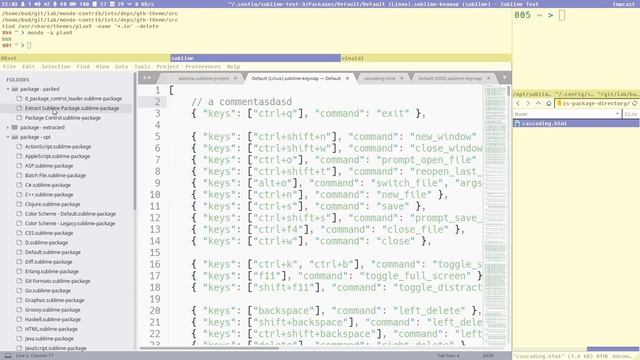
Task: Open 0_package_control_loader.sublime-package file
Action: coord(73,99)
